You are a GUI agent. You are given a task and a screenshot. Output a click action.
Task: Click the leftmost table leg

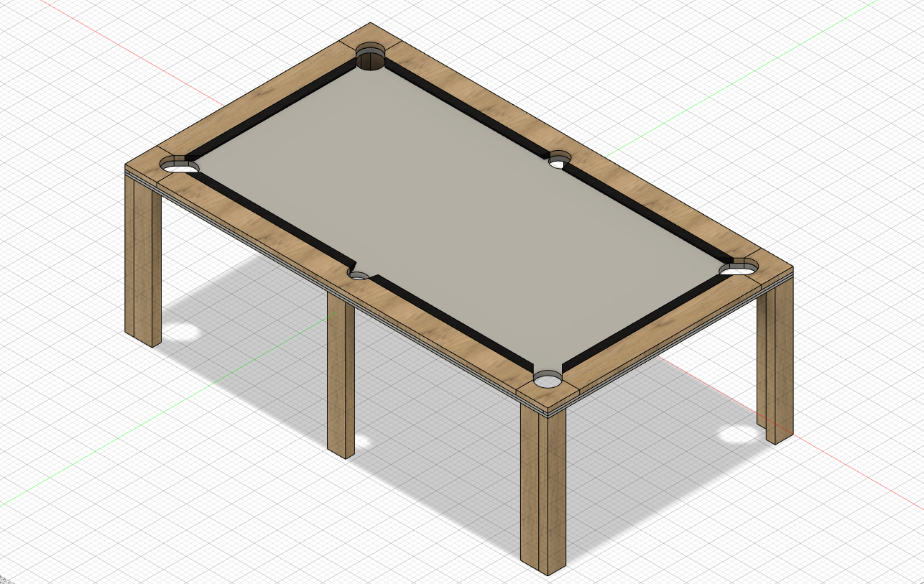point(144,259)
